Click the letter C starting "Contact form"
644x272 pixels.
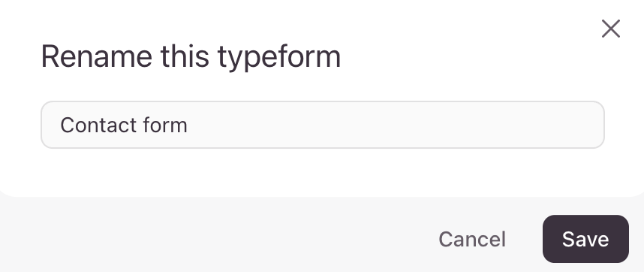(67, 125)
